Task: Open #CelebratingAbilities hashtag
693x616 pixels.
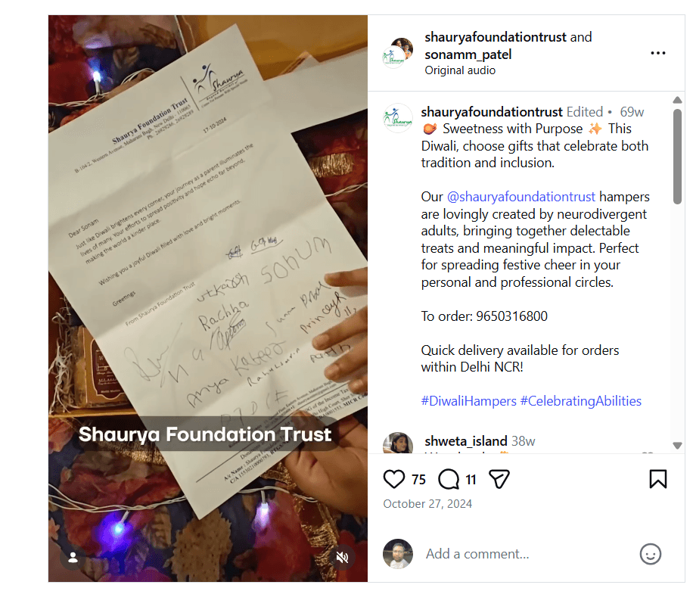Action: pyautogui.click(x=581, y=401)
